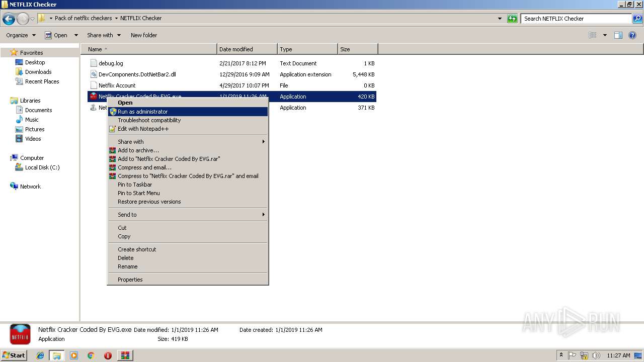Click the volume speaker tray icon
The height and width of the screenshot is (362, 644).
point(596,355)
